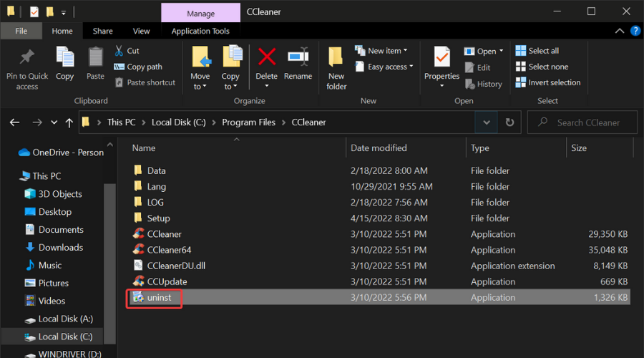Click Copy path in Clipboard group
This screenshot has height=358, width=644.
coord(138,67)
